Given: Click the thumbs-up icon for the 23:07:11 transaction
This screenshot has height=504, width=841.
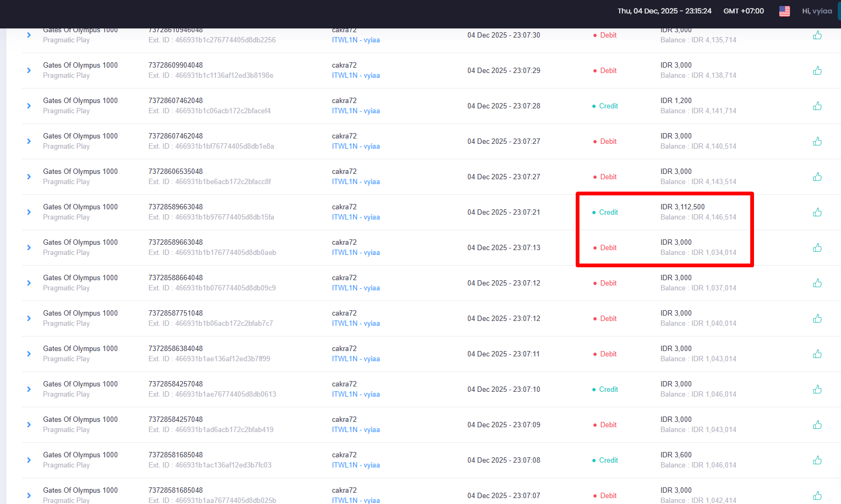Looking at the screenshot, I should tap(817, 354).
